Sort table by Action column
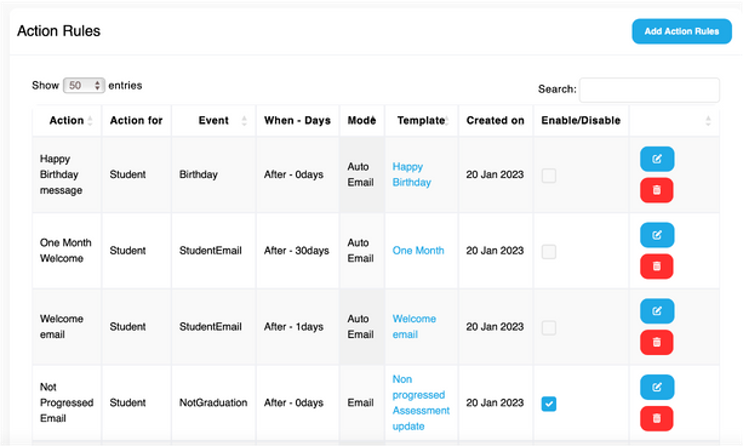 click(x=66, y=121)
